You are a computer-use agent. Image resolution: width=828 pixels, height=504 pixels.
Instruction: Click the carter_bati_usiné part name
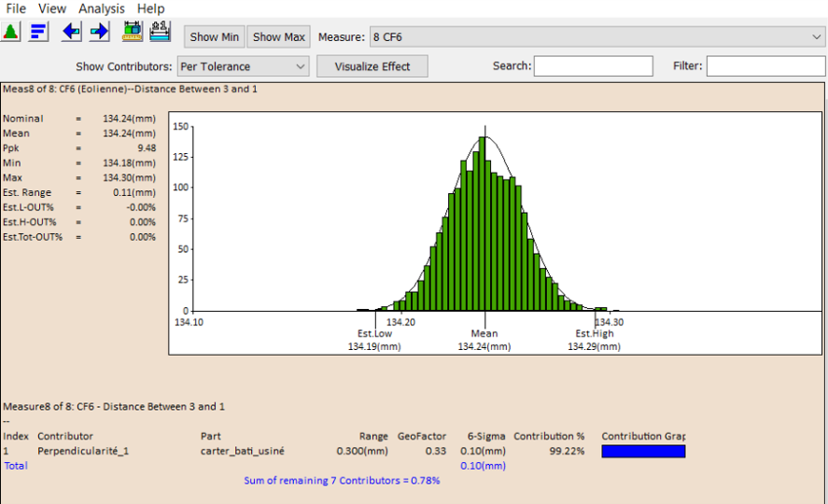tap(243, 451)
